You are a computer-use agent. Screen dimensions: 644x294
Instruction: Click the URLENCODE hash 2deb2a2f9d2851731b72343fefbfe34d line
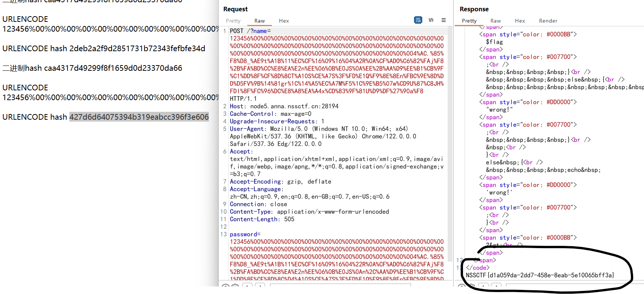[104, 49]
